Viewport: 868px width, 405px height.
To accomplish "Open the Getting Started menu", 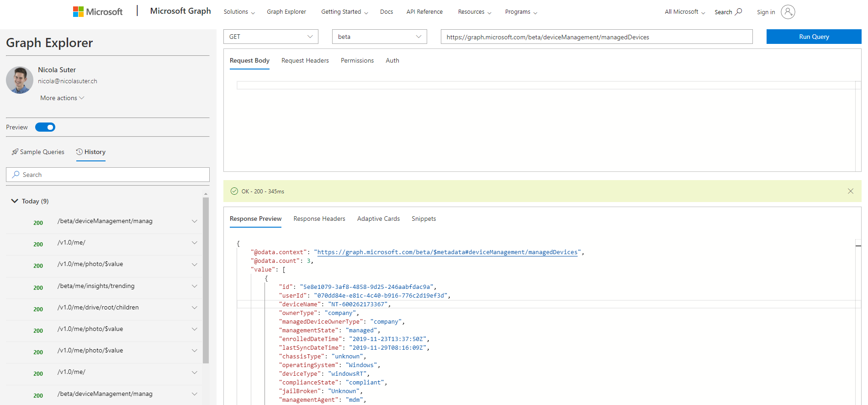I will [x=344, y=12].
